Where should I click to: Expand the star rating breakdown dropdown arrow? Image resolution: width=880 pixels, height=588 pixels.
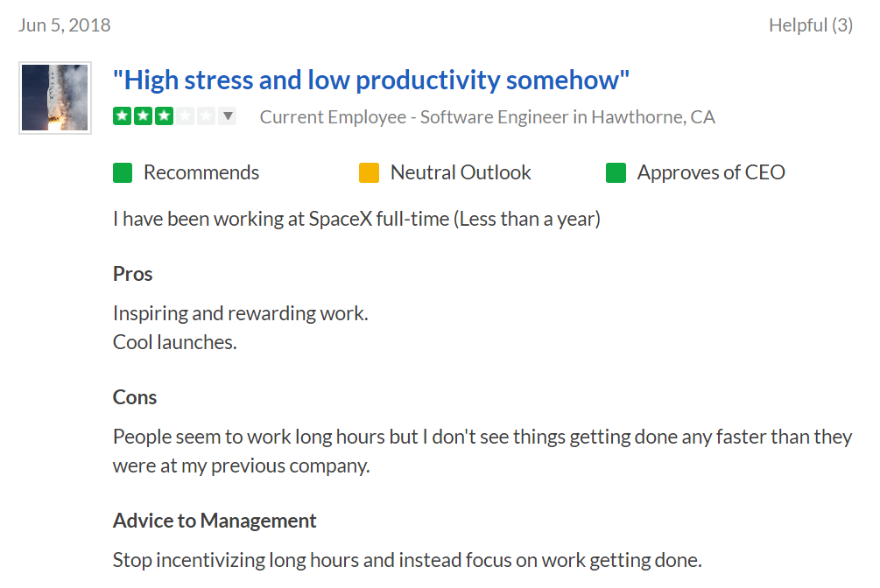(228, 116)
